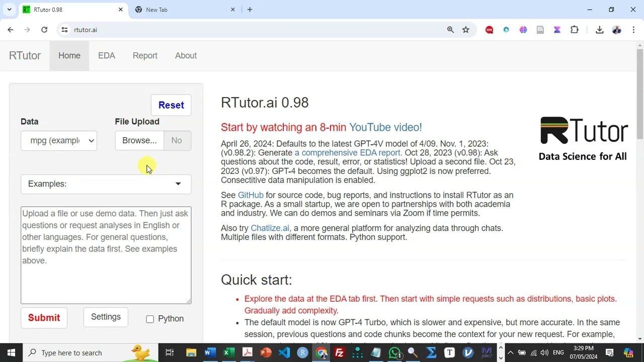Screen dimensions: 644x362
Task: Click the rtutor.ai address bar
Action: 257,30
